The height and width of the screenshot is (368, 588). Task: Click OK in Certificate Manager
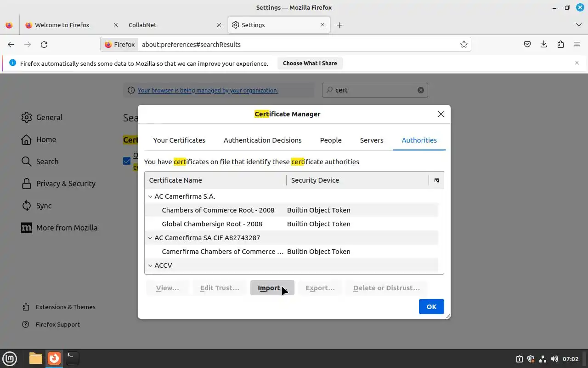pos(431,307)
